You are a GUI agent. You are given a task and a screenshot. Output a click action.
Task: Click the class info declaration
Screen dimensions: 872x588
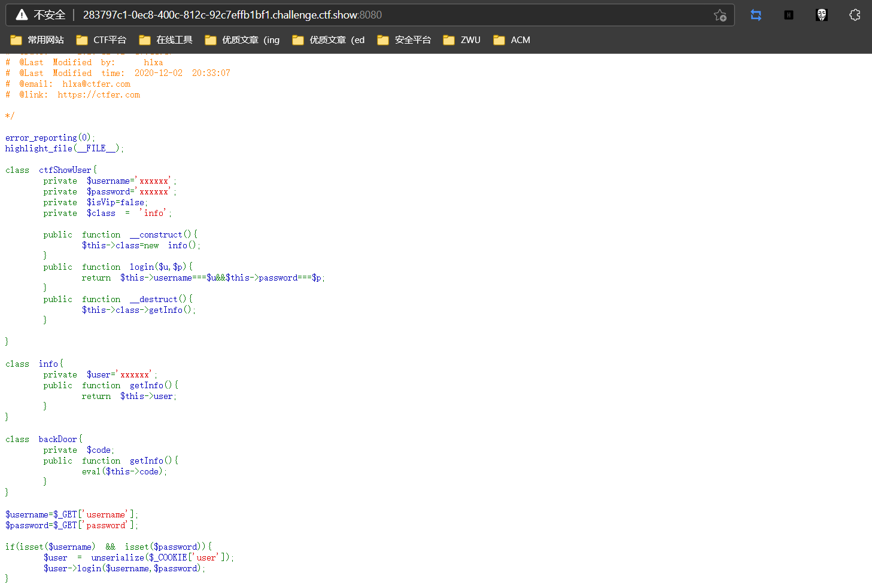34,364
